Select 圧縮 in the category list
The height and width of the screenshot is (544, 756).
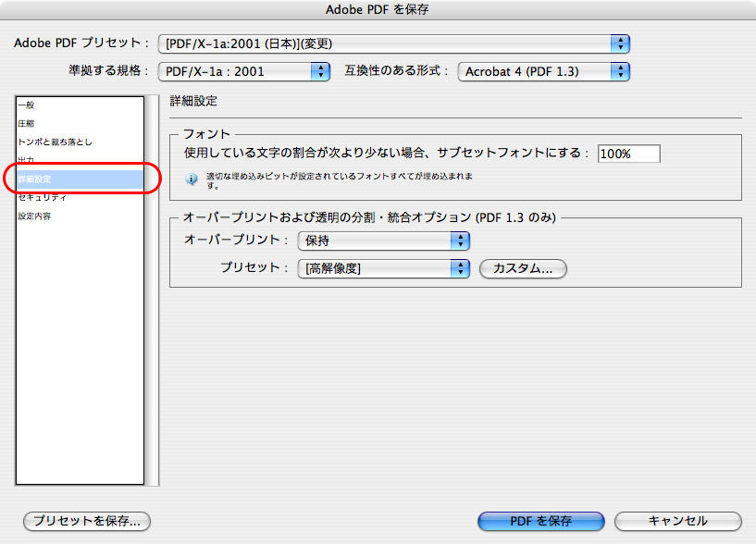click(x=80, y=123)
